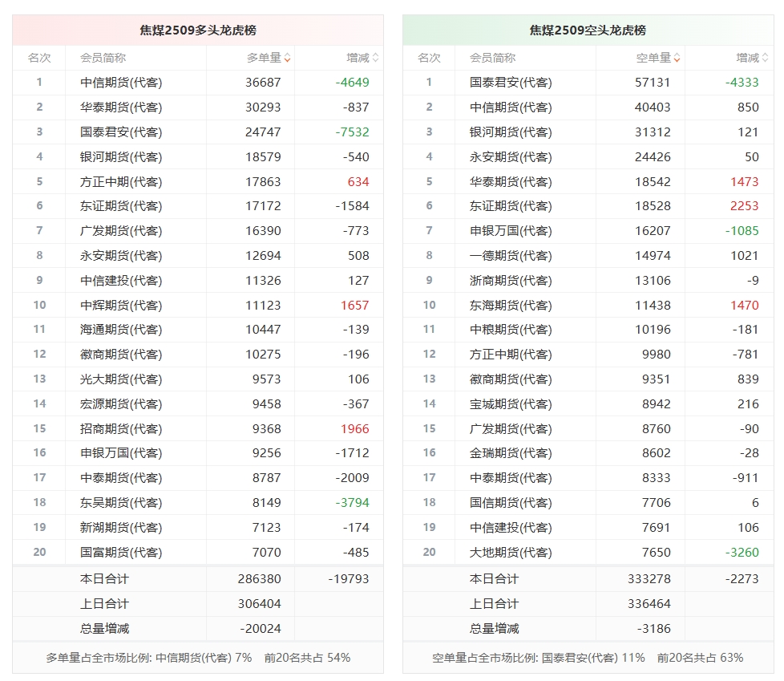This screenshot has width=784, height=681.
Task: Select short total 333278
Action: (649, 579)
